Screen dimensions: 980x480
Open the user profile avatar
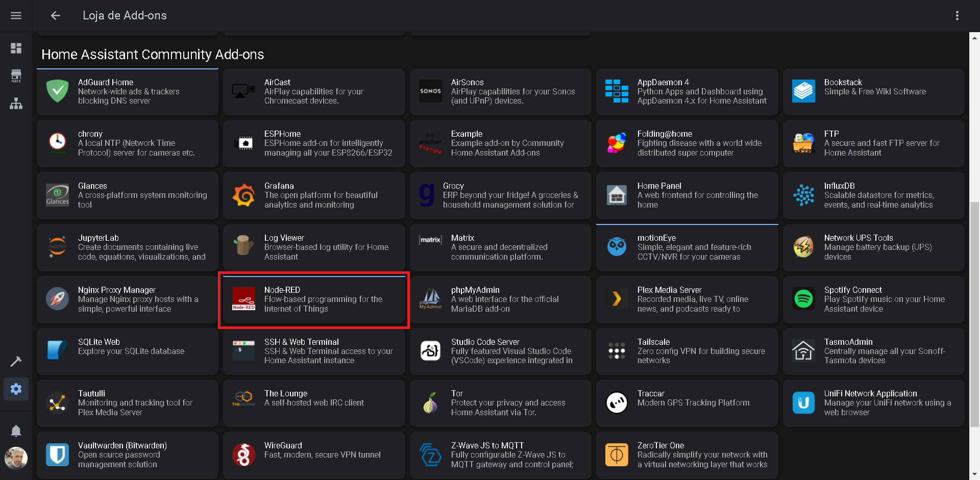[16, 458]
